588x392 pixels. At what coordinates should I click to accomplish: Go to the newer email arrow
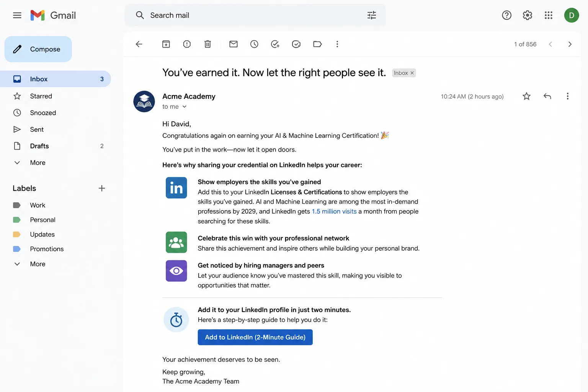tap(550, 44)
